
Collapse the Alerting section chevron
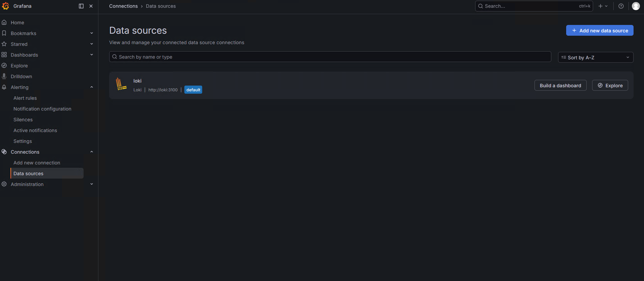92,87
